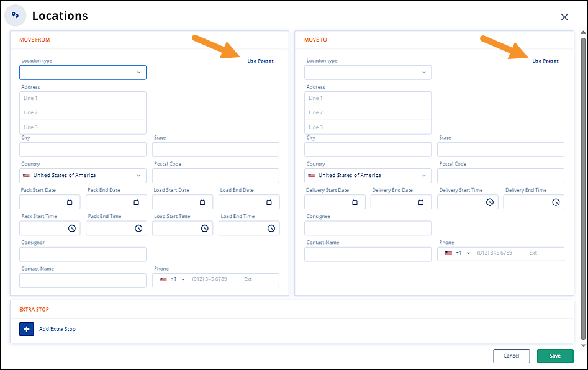Image resolution: width=588 pixels, height=370 pixels.
Task: Click the Load End Time clock icon
Action: pos(271,228)
